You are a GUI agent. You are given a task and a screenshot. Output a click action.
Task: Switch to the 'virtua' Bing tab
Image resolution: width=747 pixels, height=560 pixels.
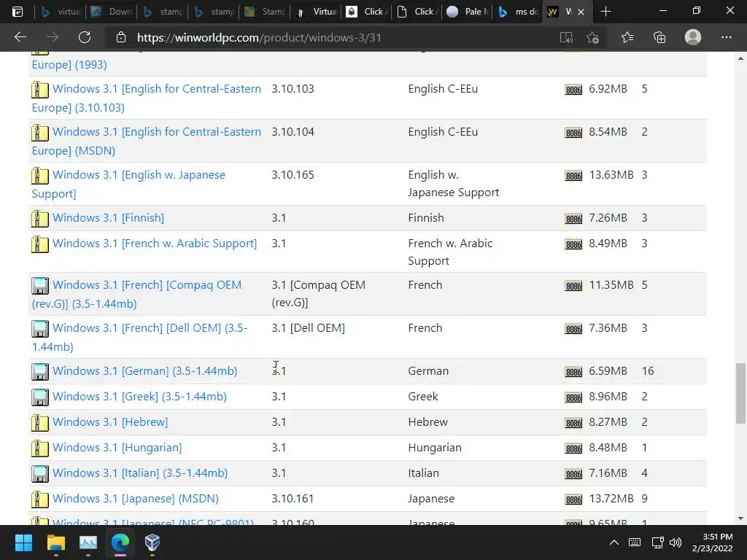point(61,12)
